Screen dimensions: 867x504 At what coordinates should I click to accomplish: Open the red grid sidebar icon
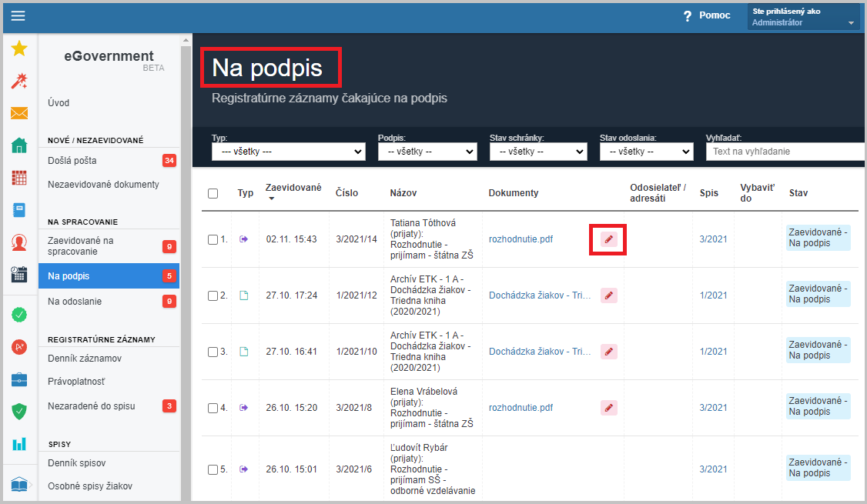19,178
